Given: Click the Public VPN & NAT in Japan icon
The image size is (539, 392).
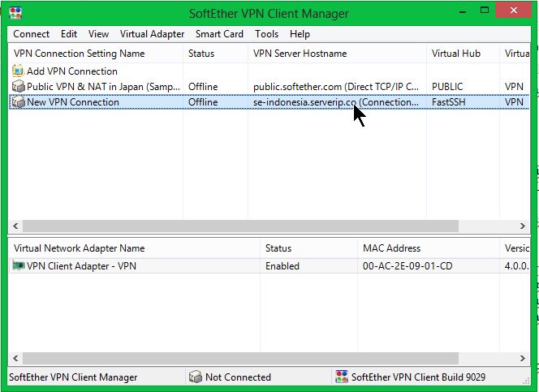Looking at the screenshot, I should tap(18, 87).
